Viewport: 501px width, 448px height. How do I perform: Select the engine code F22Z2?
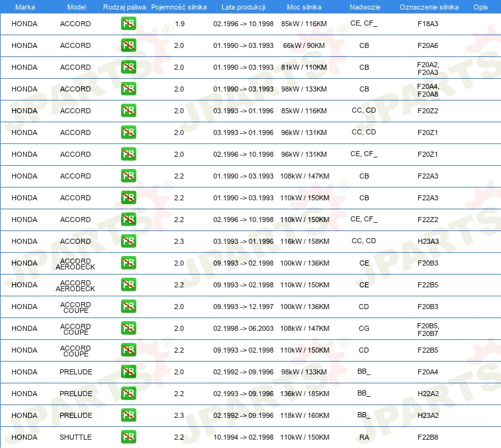coord(428,220)
